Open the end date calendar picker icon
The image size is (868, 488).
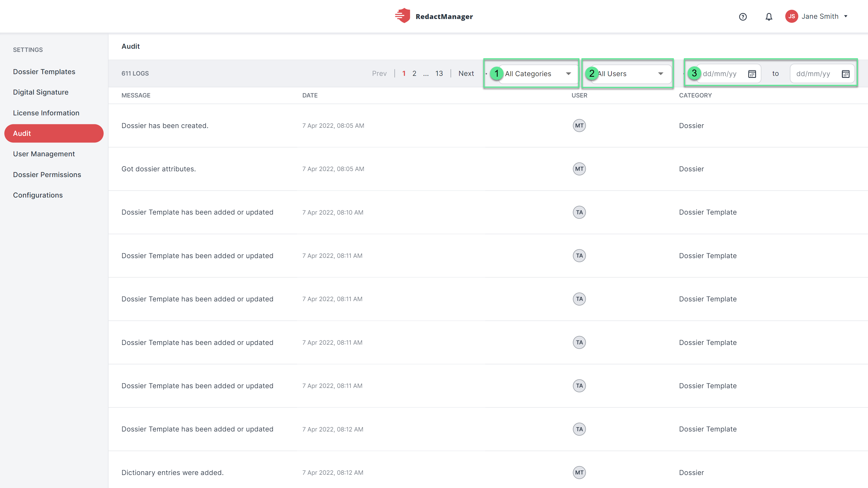click(x=845, y=74)
